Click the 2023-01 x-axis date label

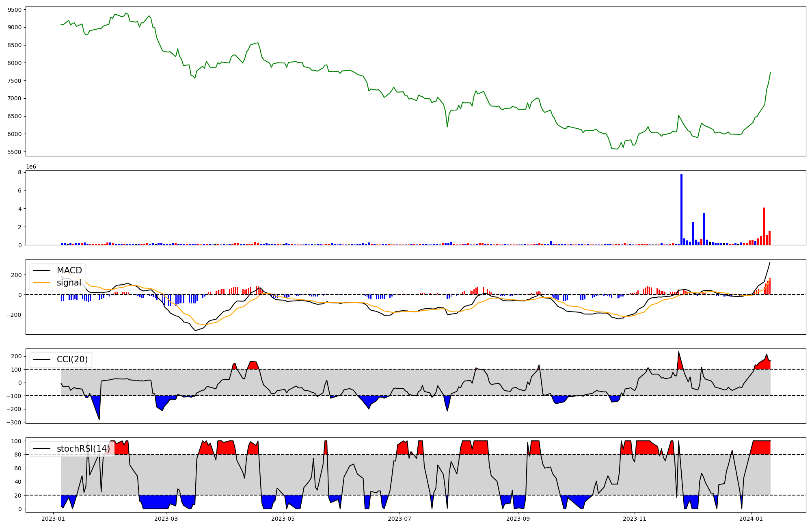pos(54,519)
